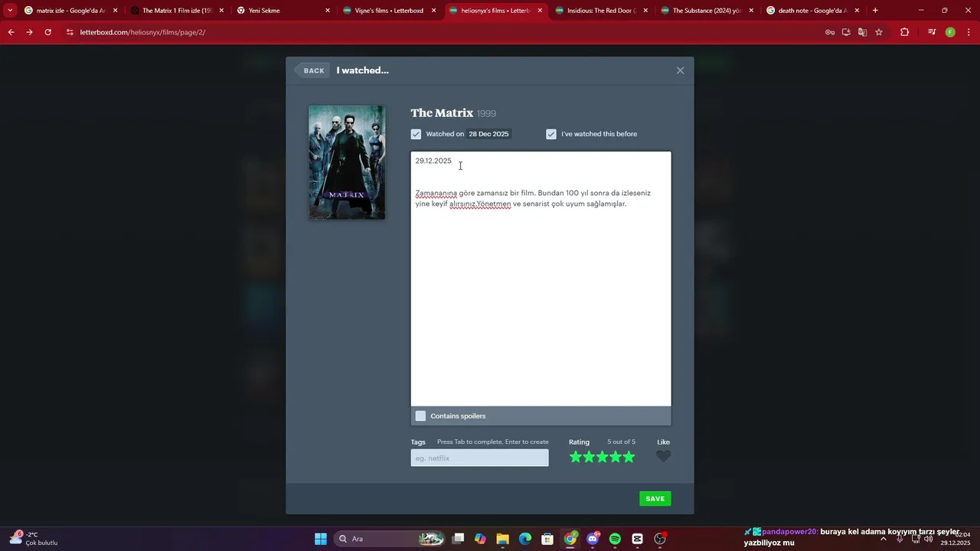Bookmark this page with star icon
The height and width of the screenshot is (551, 980).
879,32
